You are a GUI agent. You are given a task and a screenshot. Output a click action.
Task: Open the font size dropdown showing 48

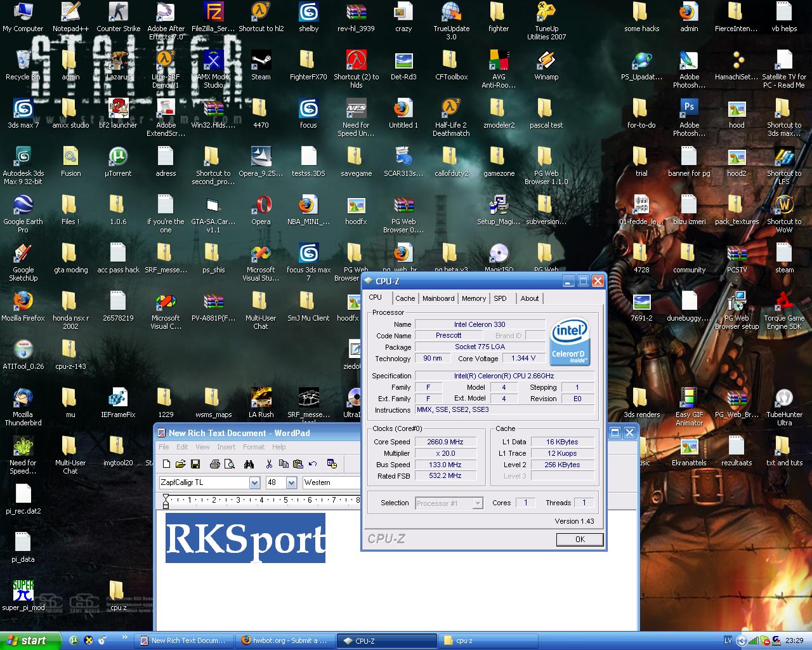(291, 482)
